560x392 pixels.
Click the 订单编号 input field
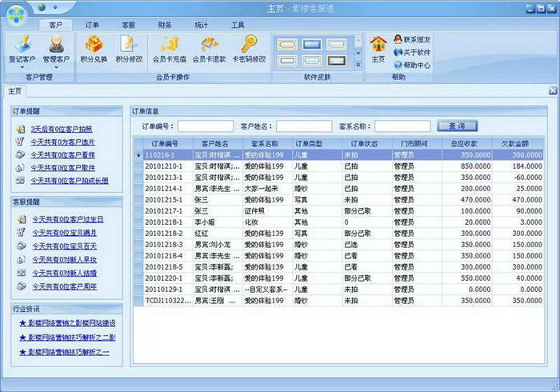[x=206, y=126]
